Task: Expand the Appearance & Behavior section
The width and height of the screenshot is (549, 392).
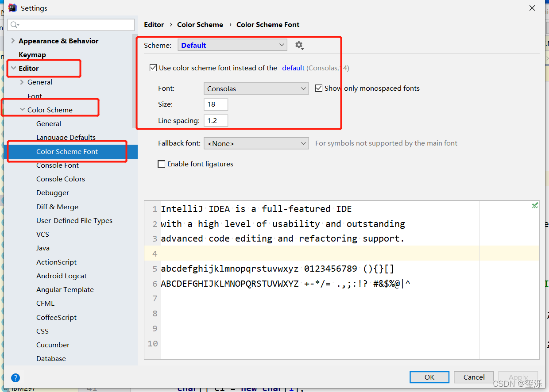Action: (x=13, y=41)
